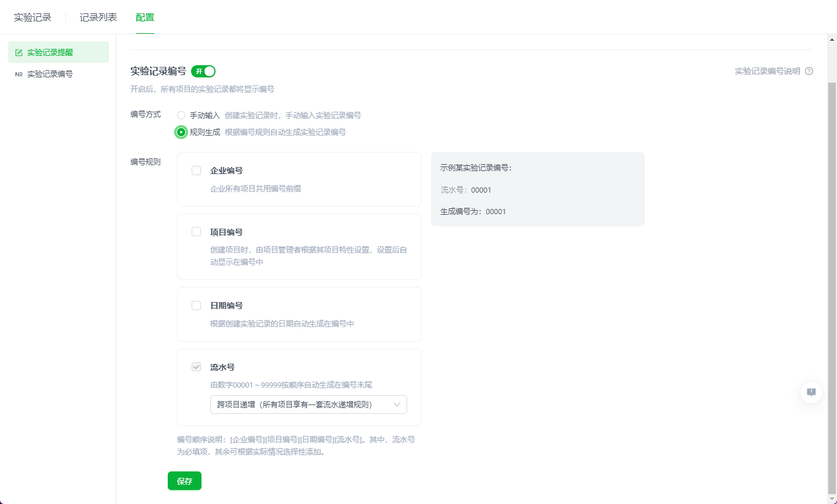Image resolution: width=837 pixels, height=504 pixels.
Task: Click the 流水号 checkbox
Action: pyautogui.click(x=196, y=367)
